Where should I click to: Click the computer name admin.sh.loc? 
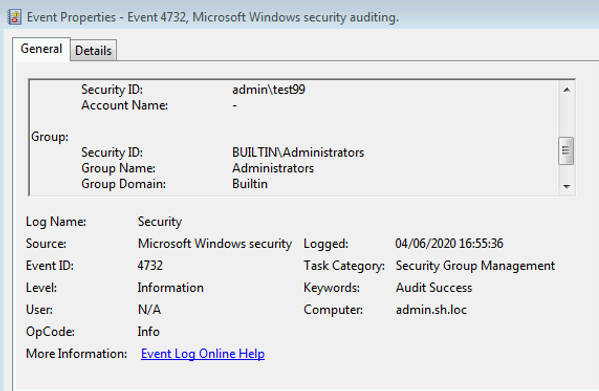click(431, 310)
